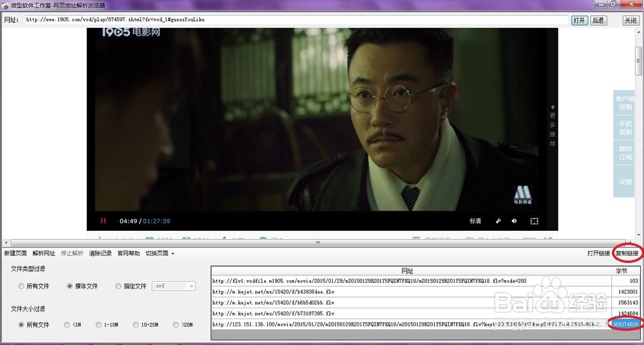Open video settings wrench icon

498,221
